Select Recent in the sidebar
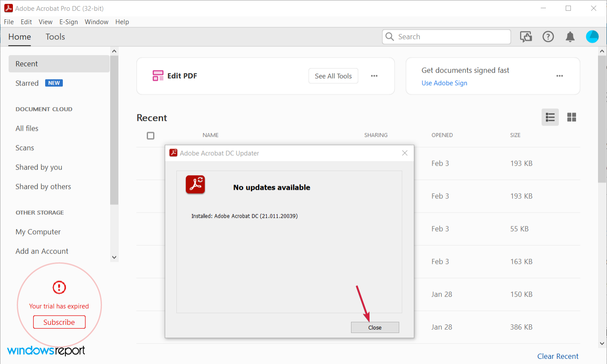Screen dimensions: 607x364 [x=59, y=64]
